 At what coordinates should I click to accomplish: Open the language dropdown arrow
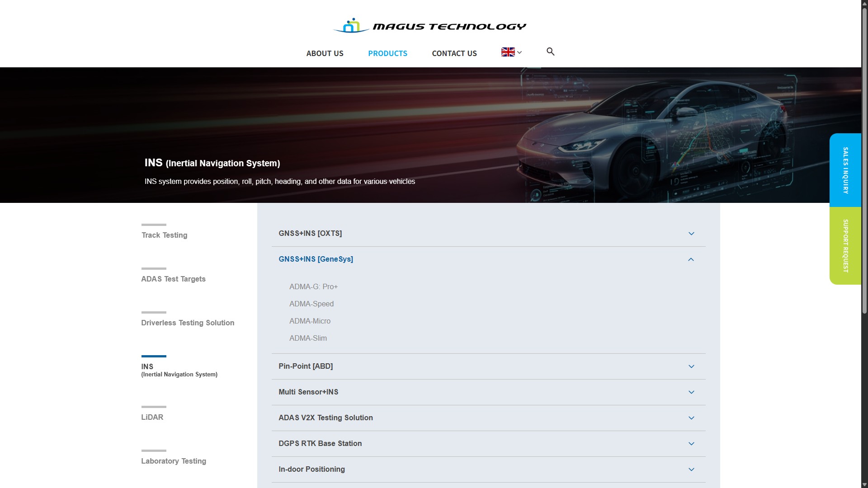[519, 52]
